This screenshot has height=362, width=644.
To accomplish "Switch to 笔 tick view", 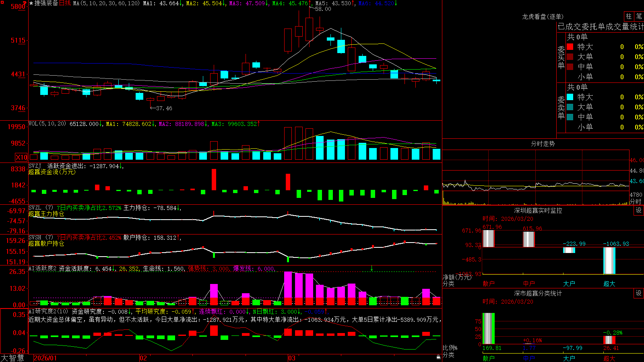I will pyautogui.click(x=639, y=16).
